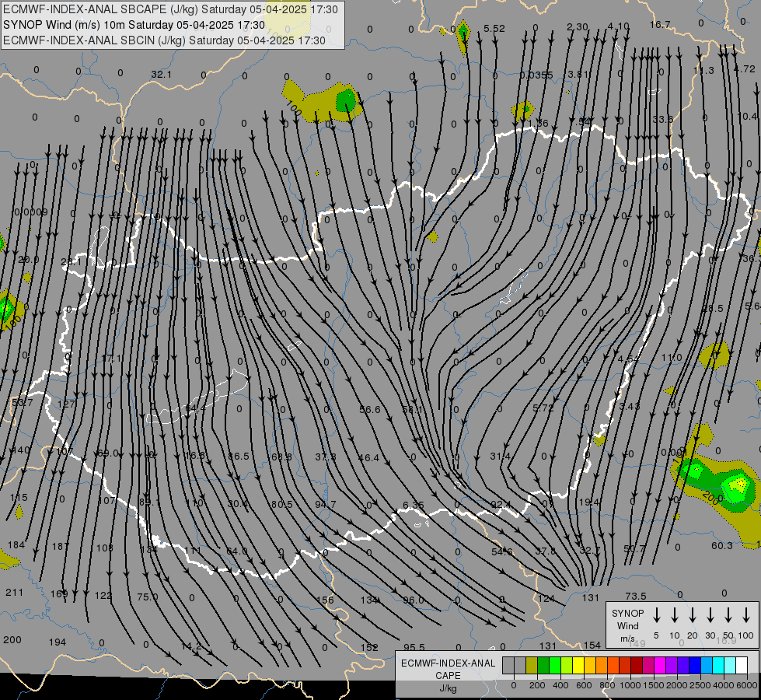761x700 pixels.
Task: Click the 600 tick label on CAPE scale
Action: click(x=584, y=685)
